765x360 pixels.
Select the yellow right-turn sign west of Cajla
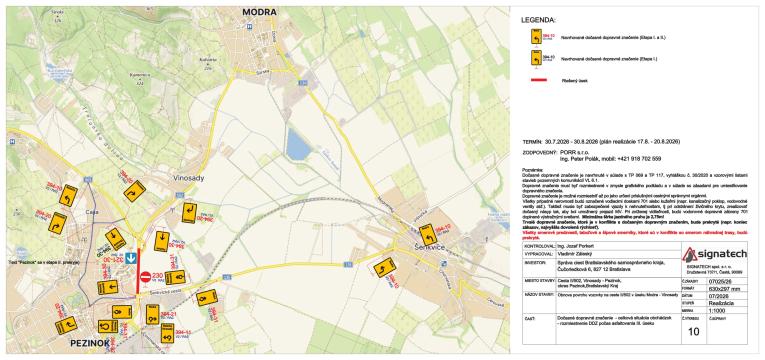click(58, 223)
